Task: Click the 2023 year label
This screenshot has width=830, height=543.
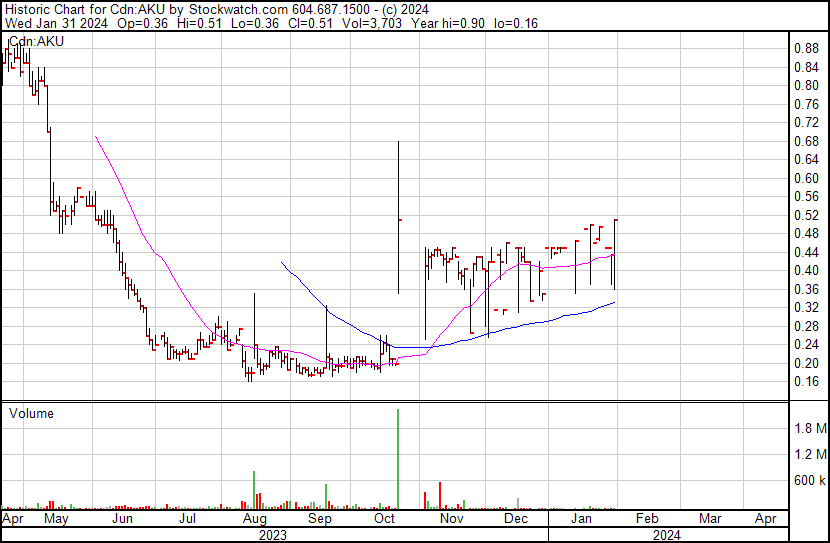Action: (x=272, y=535)
